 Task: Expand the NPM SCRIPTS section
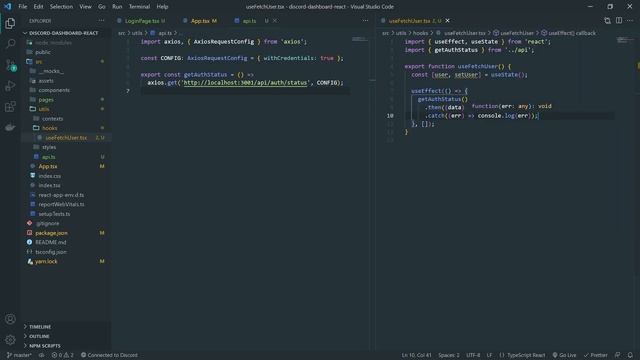click(x=44, y=346)
